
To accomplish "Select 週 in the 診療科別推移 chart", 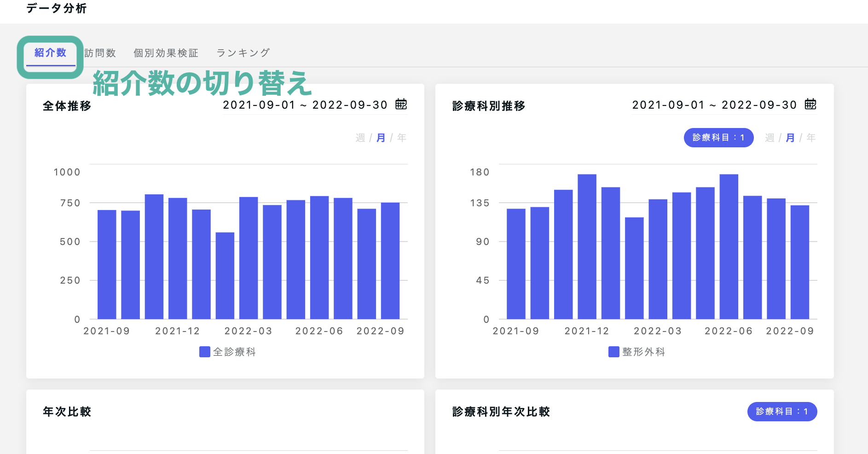I will tap(770, 138).
